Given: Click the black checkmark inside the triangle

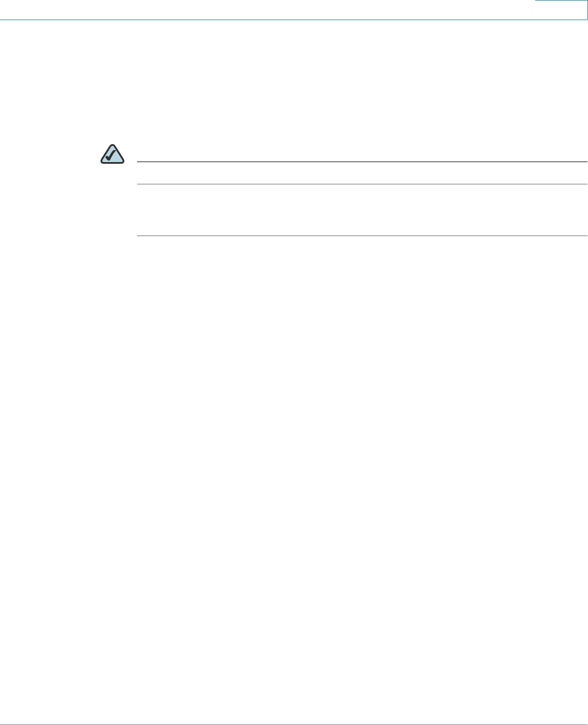Looking at the screenshot, I should 112,156.
